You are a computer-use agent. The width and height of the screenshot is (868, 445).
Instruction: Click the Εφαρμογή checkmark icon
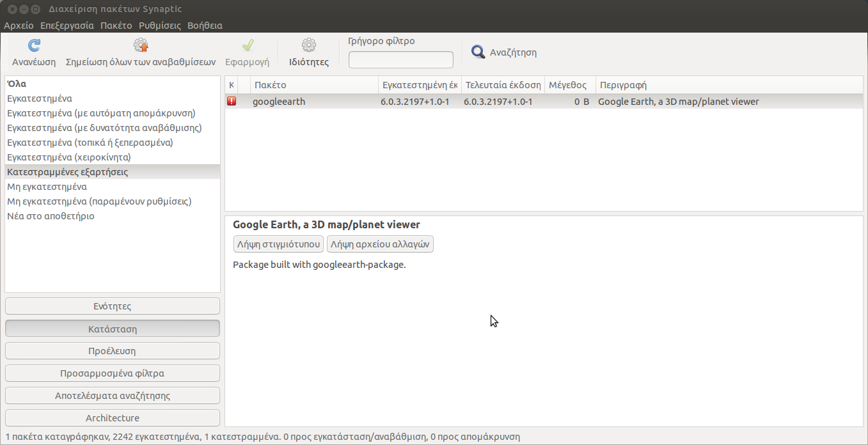click(248, 45)
